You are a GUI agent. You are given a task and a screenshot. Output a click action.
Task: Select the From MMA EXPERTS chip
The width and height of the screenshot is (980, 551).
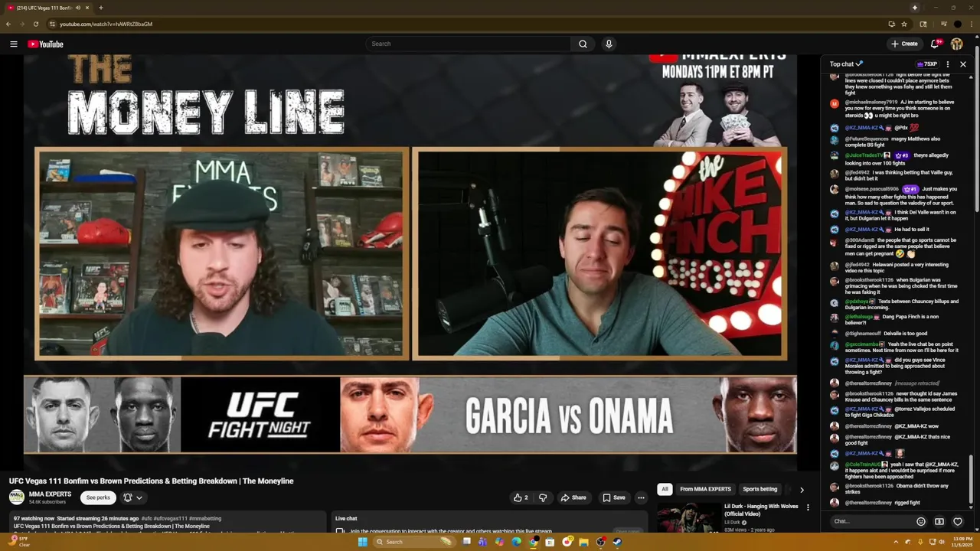coord(705,489)
